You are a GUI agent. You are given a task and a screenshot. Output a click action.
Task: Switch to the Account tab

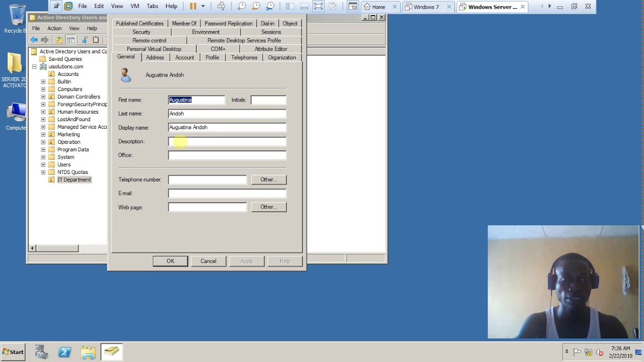[x=185, y=57]
